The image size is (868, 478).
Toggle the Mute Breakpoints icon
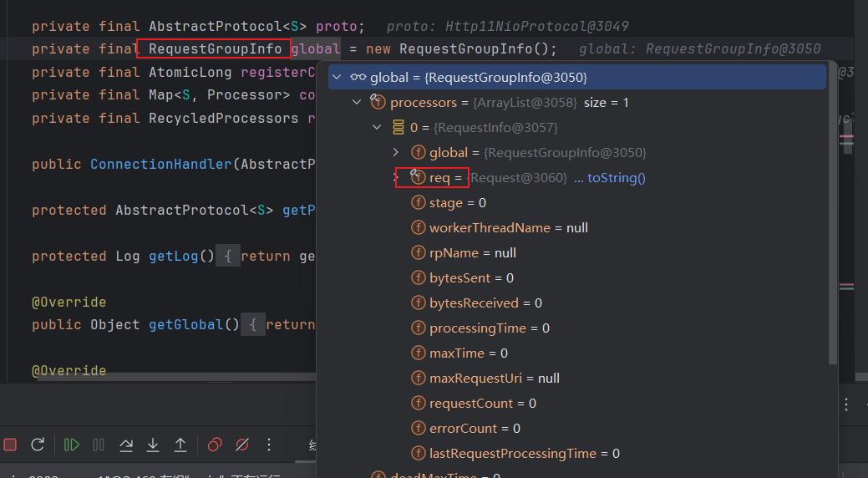242,445
